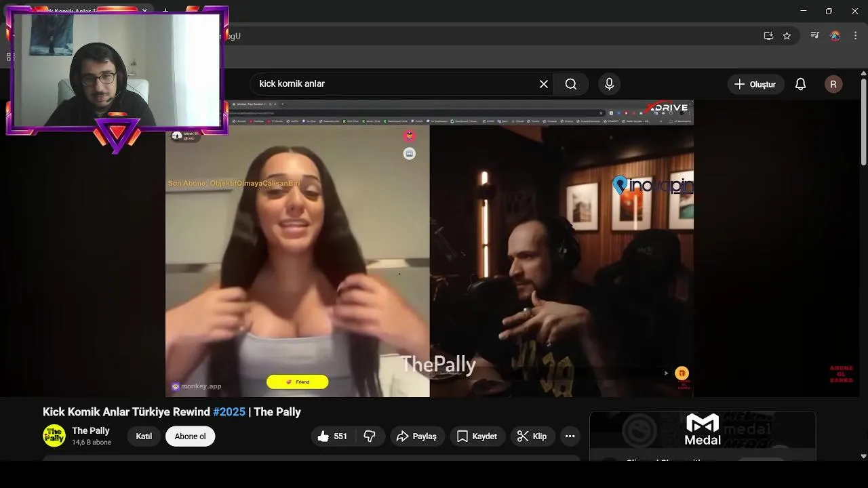Open a new browser tab with plus

click(165, 11)
